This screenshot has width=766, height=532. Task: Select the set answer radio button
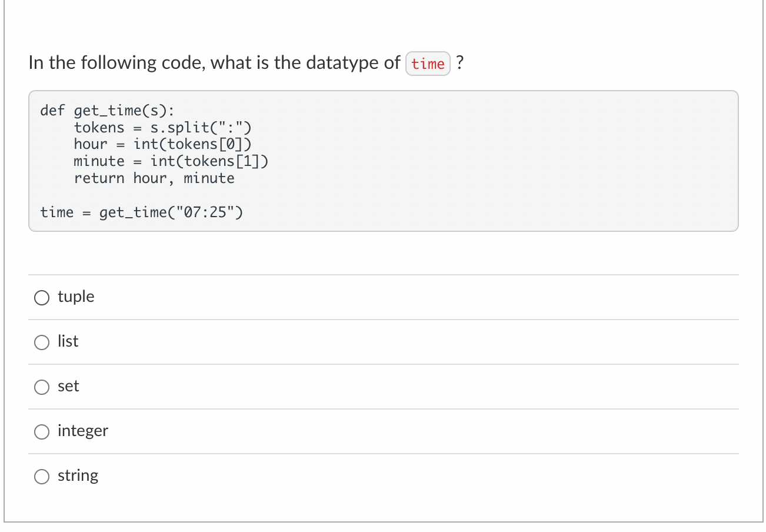(x=41, y=387)
